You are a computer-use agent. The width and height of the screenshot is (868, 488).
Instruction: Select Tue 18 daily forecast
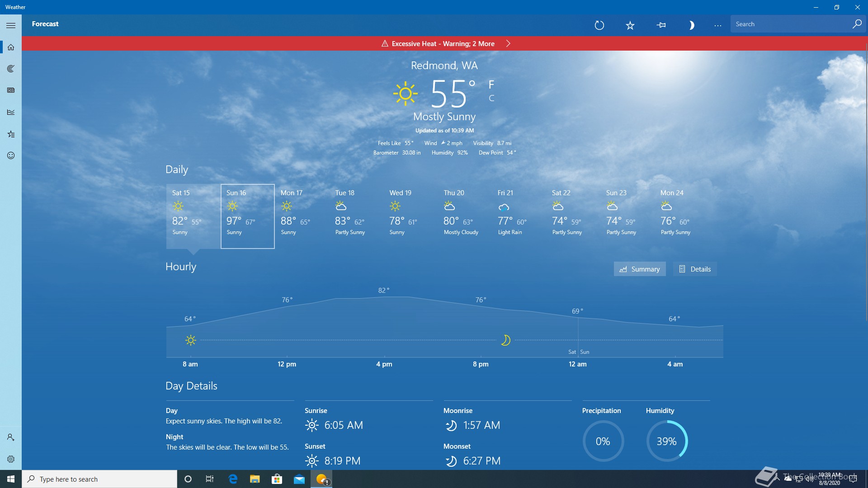coord(356,216)
